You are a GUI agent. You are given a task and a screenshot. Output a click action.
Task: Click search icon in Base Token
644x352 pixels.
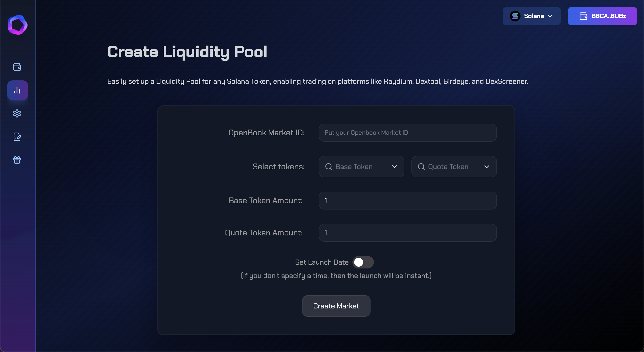[x=328, y=167]
